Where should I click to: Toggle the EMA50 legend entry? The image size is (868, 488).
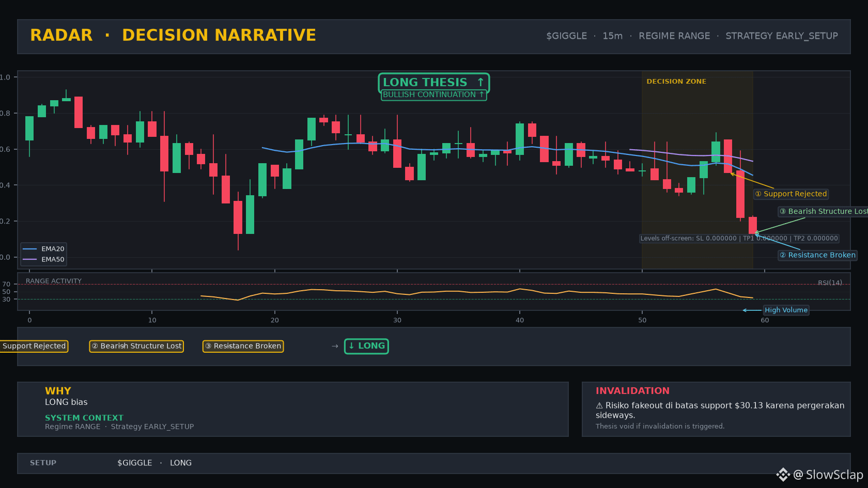click(43, 260)
